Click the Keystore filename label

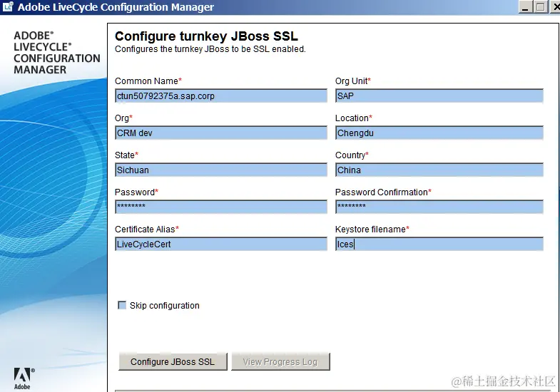click(372, 229)
